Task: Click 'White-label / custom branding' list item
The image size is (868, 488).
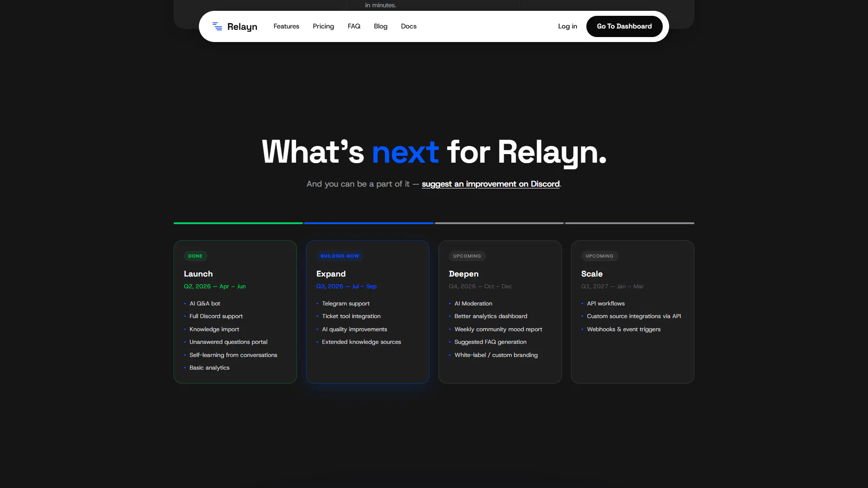Action: (496, 355)
